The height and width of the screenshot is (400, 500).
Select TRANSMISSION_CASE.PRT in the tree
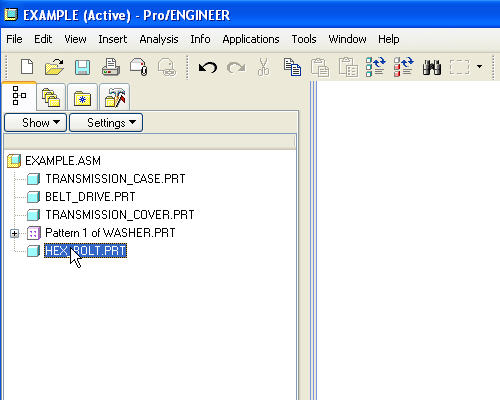tap(115, 179)
